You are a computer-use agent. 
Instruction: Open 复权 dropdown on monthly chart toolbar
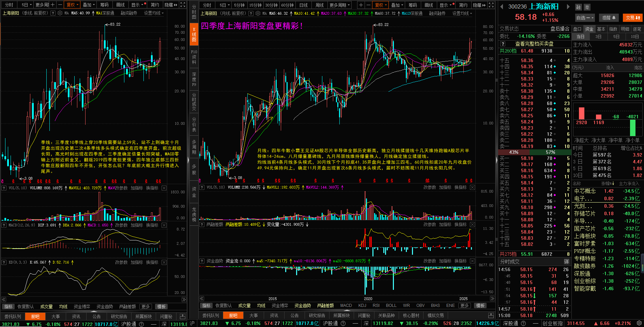[x=381, y=5]
